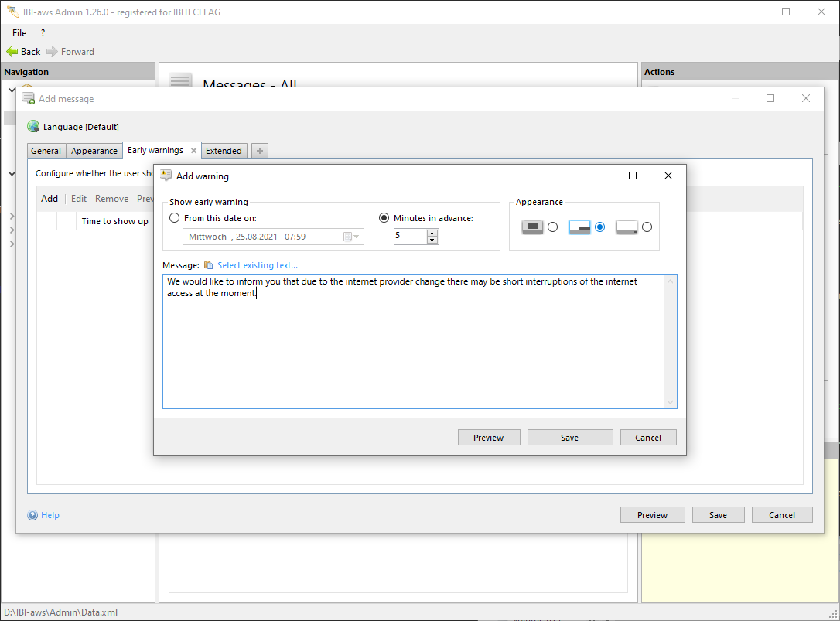Viewport: 840px width, 621px height.
Task: Click the Add warning dialog title icon
Action: (x=166, y=176)
